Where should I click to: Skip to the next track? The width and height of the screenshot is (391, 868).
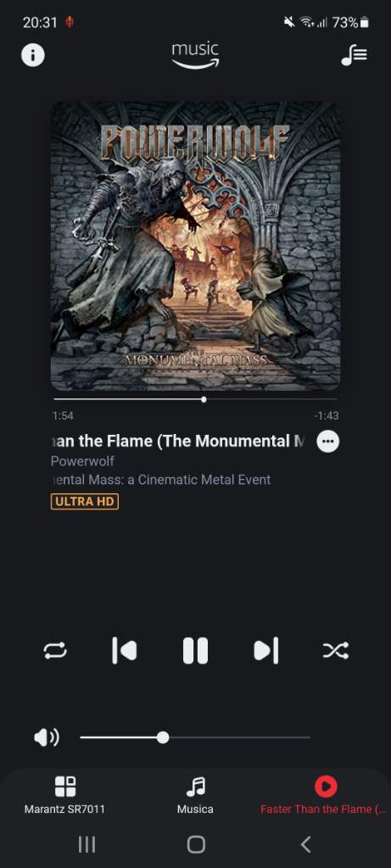[x=265, y=650]
